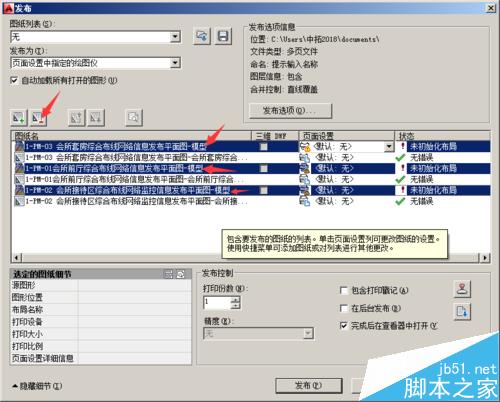Click the Move Sheet Down icon
The height and width of the screenshot is (402, 500).
(96, 118)
